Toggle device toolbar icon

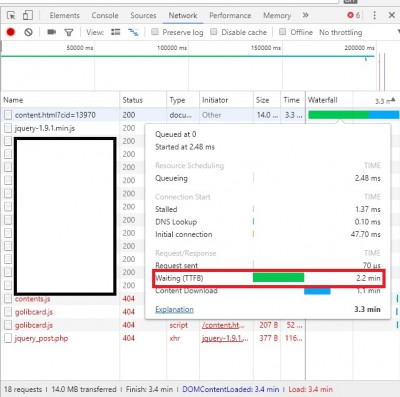pyautogui.click(x=28, y=15)
